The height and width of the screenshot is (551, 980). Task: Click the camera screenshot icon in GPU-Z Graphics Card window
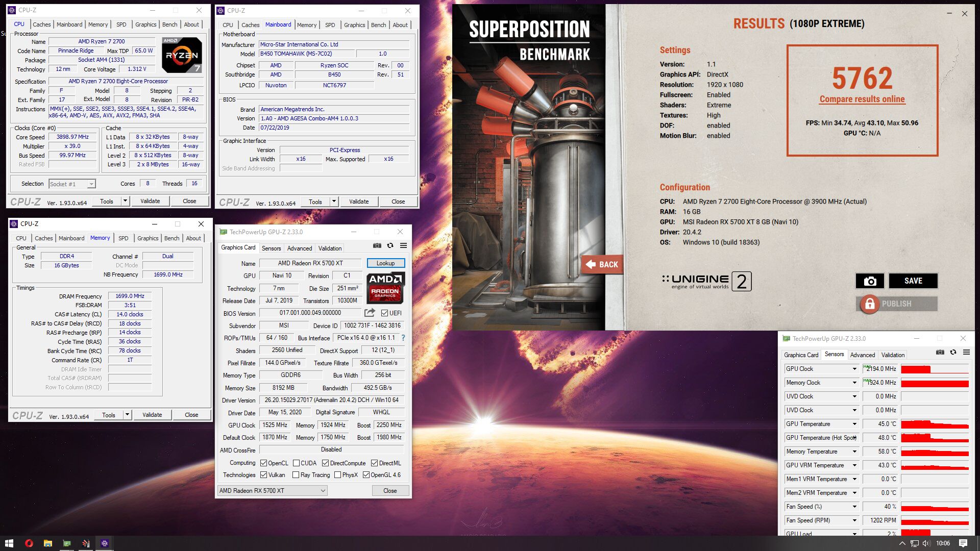(x=377, y=245)
